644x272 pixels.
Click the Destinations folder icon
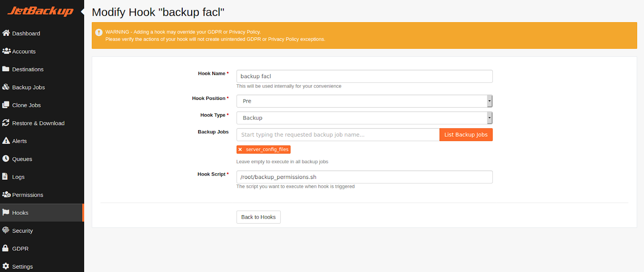(6, 69)
